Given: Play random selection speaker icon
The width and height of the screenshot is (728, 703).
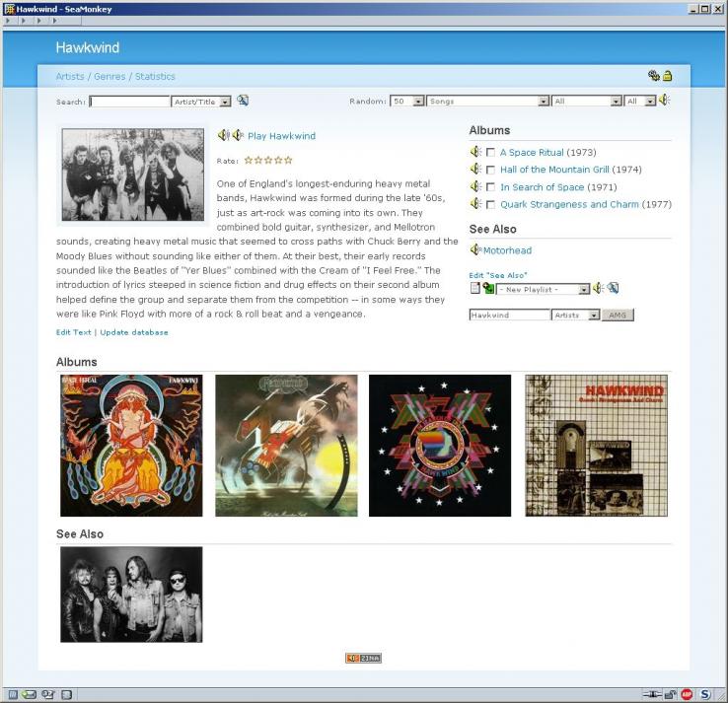Looking at the screenshot, I should tap(665, 100).
